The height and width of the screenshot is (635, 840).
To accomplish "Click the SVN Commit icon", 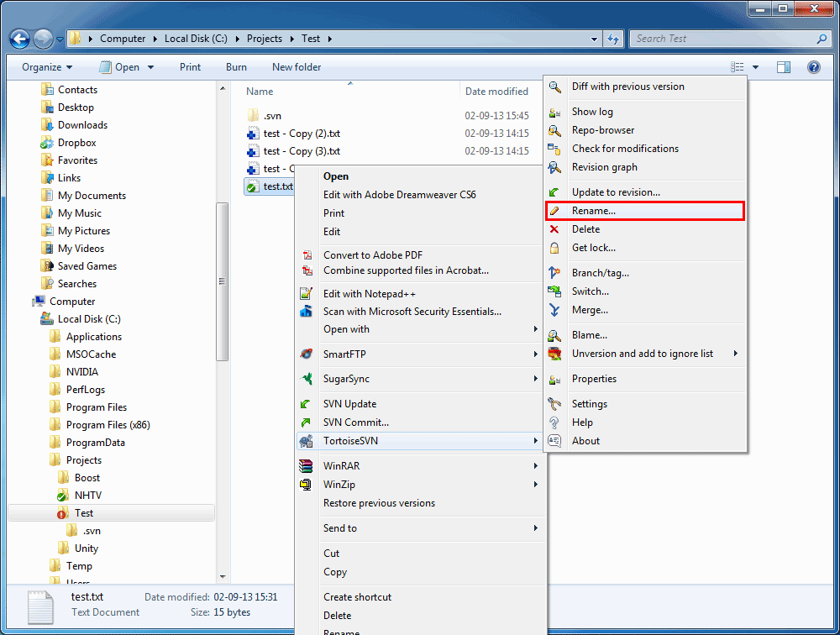I will coord(306,422).
